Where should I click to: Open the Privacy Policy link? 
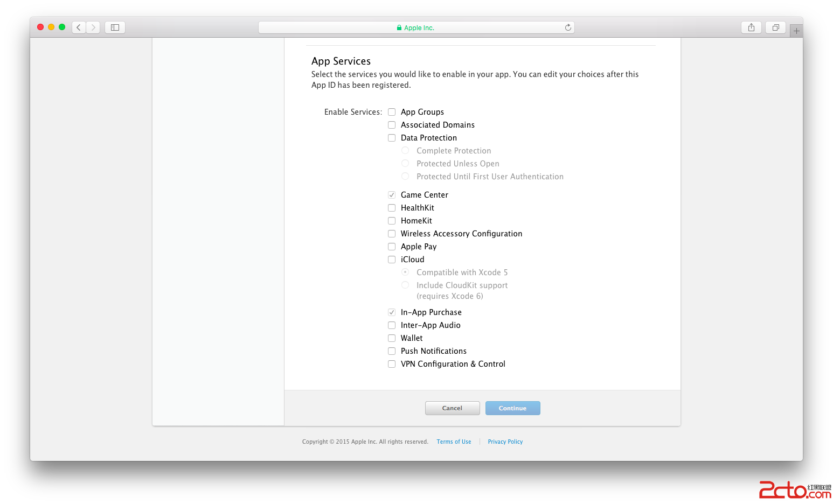[x=505, y=442]
